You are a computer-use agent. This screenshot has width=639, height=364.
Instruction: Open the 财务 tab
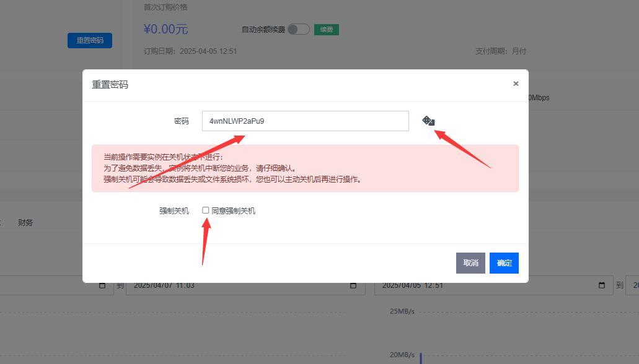25,223
